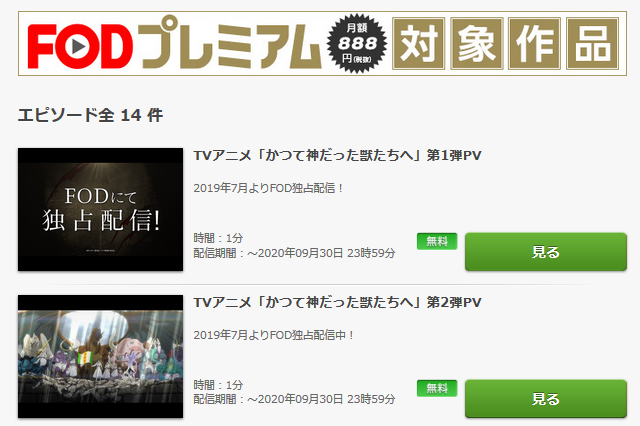Viewport: 640px width, 426px height.
Task: Click the 2019年7月よりFOD独占配信! description
Action: (269, 188)
